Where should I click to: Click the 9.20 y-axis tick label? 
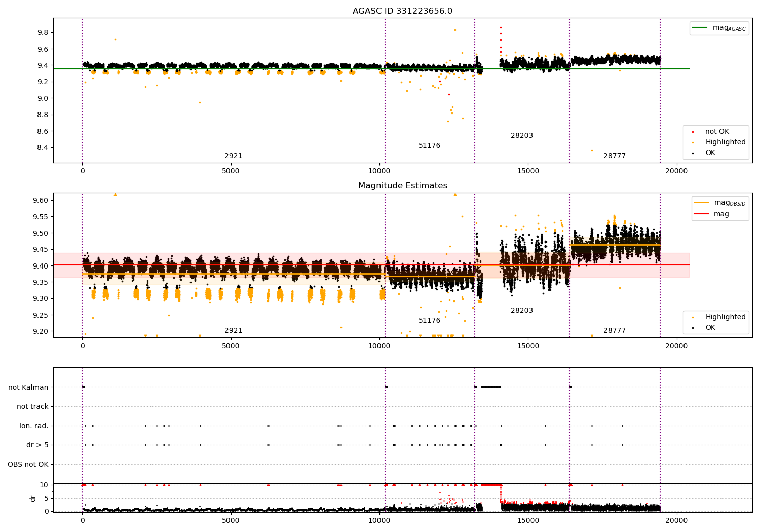click(x=41, y=331)
